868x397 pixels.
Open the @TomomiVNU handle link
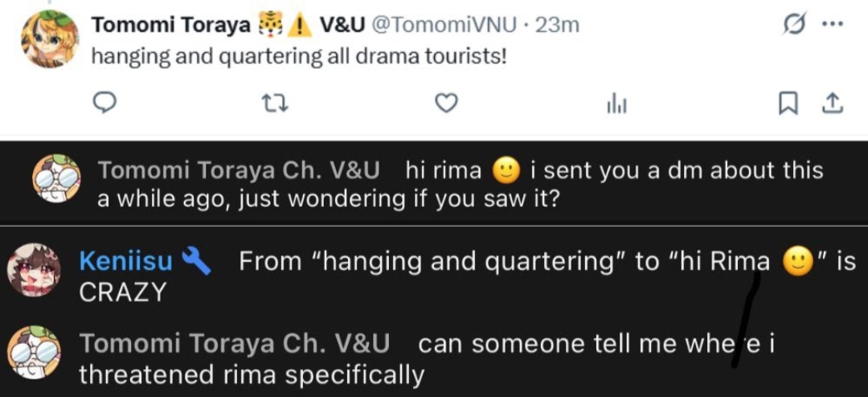[x=437, y=25]
